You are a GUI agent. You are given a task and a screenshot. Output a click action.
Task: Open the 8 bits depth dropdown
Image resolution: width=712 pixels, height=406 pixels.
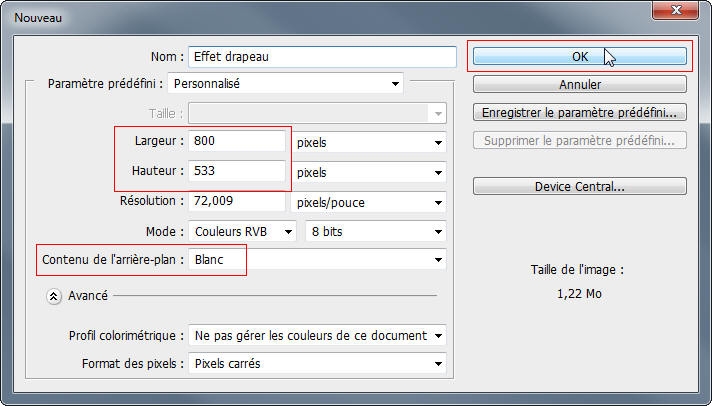click(x=376, y=232)
